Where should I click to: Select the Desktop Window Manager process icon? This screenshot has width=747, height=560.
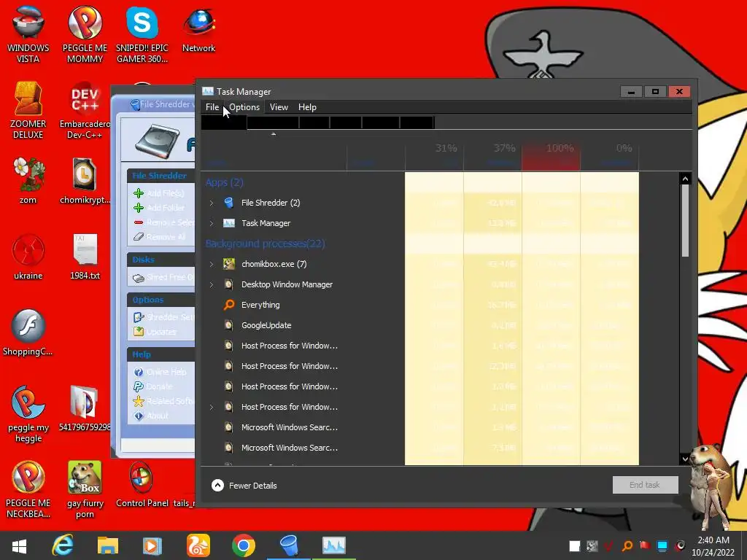point(229,285)
